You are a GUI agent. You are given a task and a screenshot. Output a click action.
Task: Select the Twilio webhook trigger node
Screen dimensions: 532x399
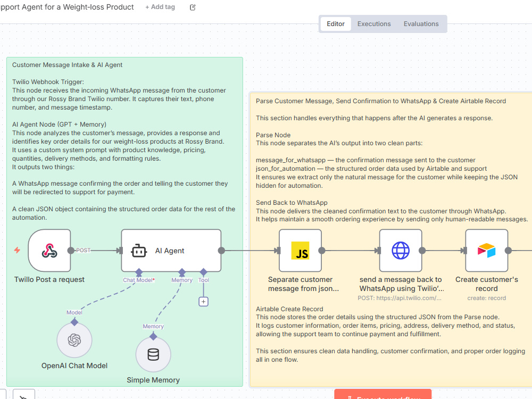click(49, 251)
